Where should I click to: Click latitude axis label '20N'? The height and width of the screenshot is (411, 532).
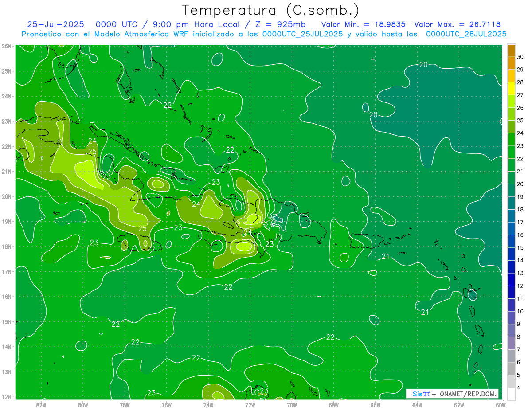point(7,196)
